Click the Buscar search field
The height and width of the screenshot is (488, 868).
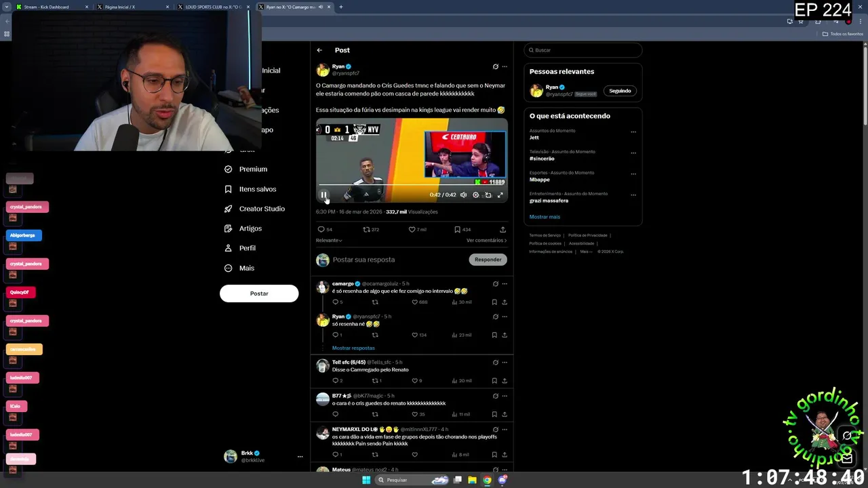tap(583, 50)
